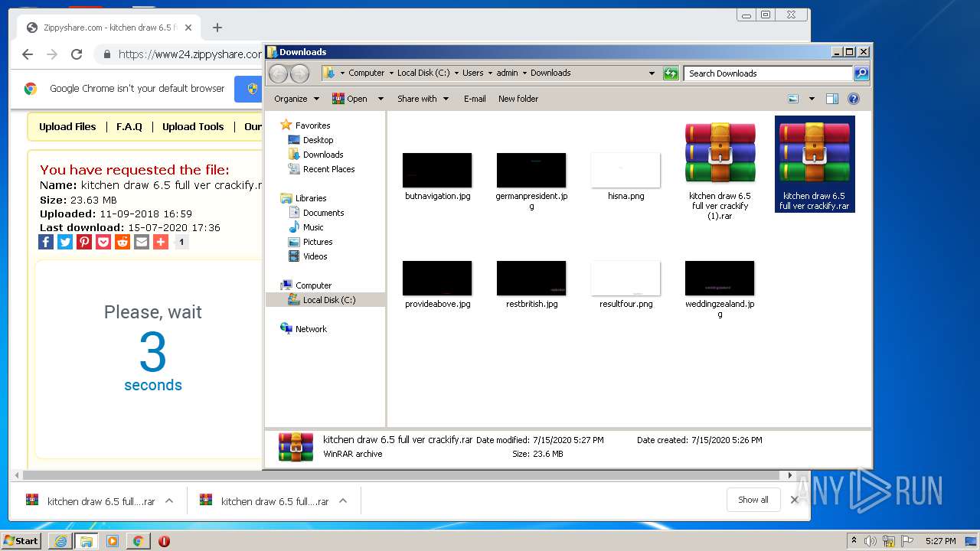
Task: Click E-mail in Explorer toolbar
Action: tap(475, 99)
